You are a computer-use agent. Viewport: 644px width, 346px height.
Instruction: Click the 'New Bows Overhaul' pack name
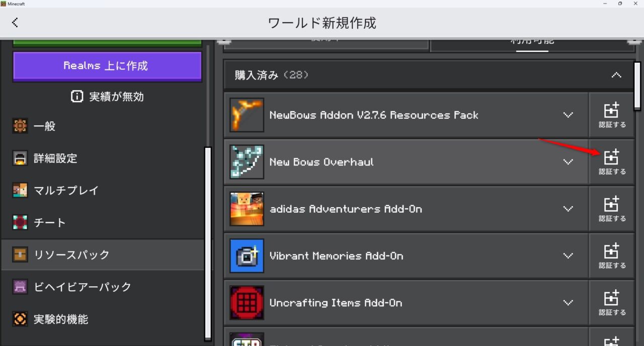[x=321, y=162]
